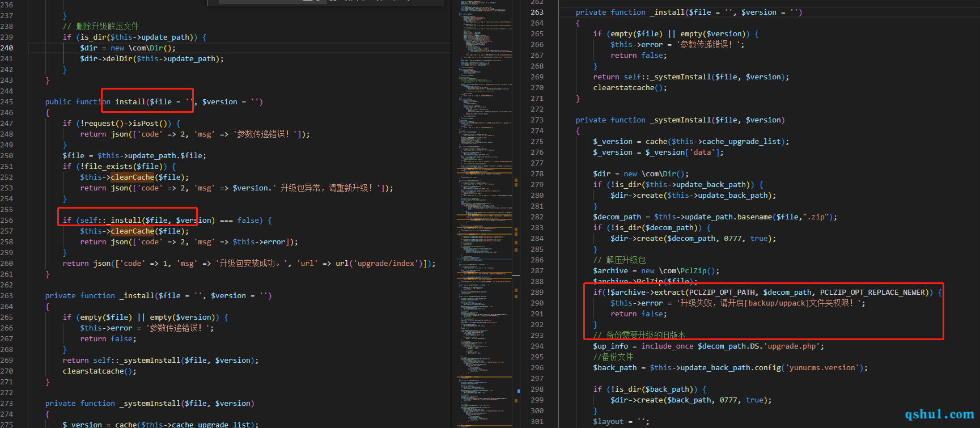The height and width of the screenshot is (428, 980).
Task: Click 'return self::_systemInstall' in the right pane, line 269
Action: click(691, 77)
